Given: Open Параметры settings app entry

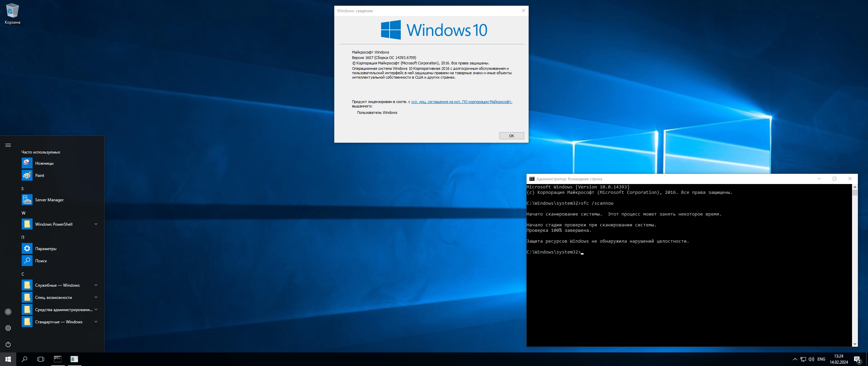Looking at the screenshot, I should [46, 249].
